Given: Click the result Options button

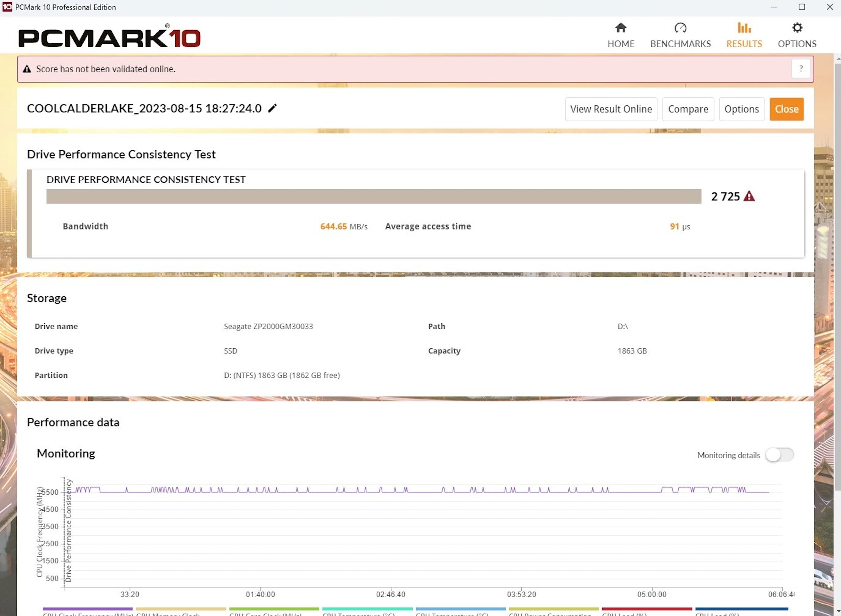Looking at the screenshot, I should pos(741,109).
